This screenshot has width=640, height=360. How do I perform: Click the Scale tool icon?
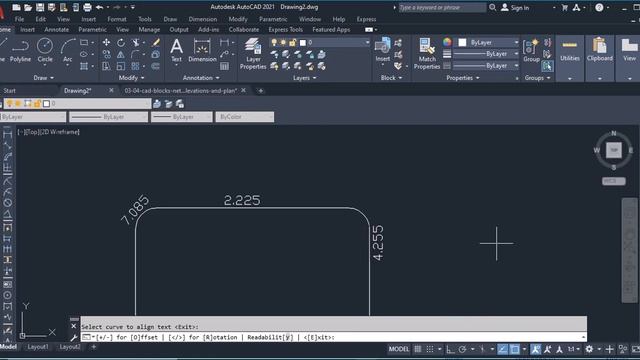point(121,66)
